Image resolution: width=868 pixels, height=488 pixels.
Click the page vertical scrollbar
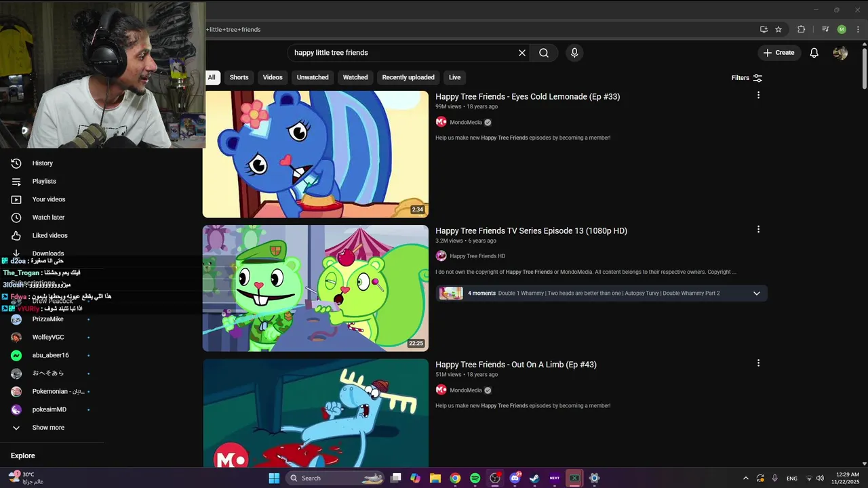point(864,68)
